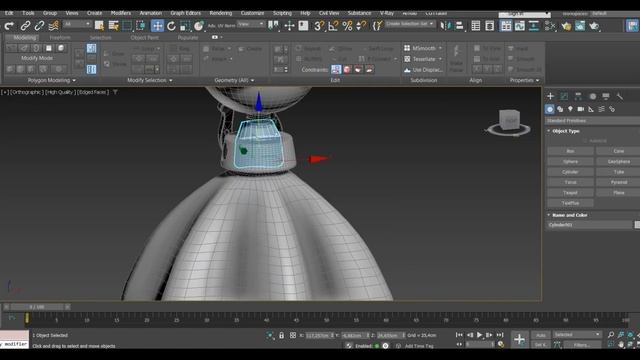Select the Select and Link tool
640x360 pixels.
[x=25, y=26]
